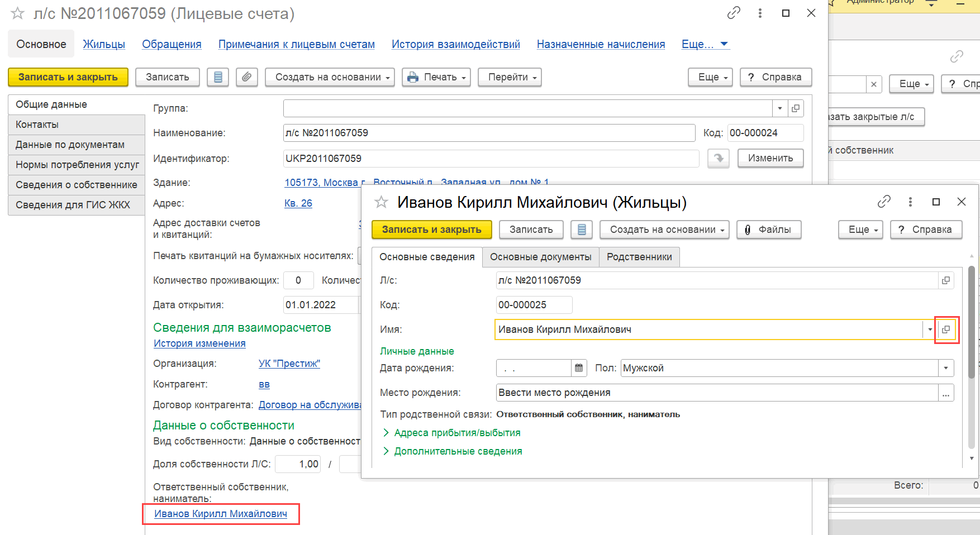Select Нормы потребления услуг side tab
The image size is (980, 535).
pyautogui.click(x=77, y=165)
